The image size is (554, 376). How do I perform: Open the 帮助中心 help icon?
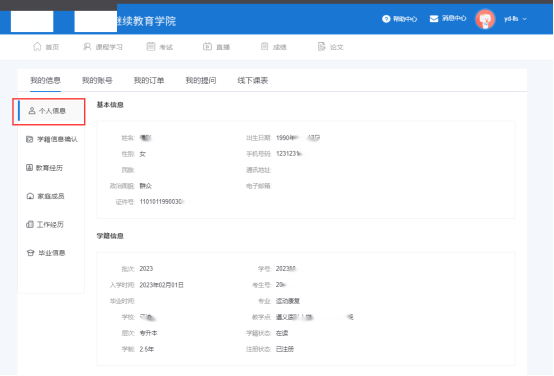[x=386, y=19]
